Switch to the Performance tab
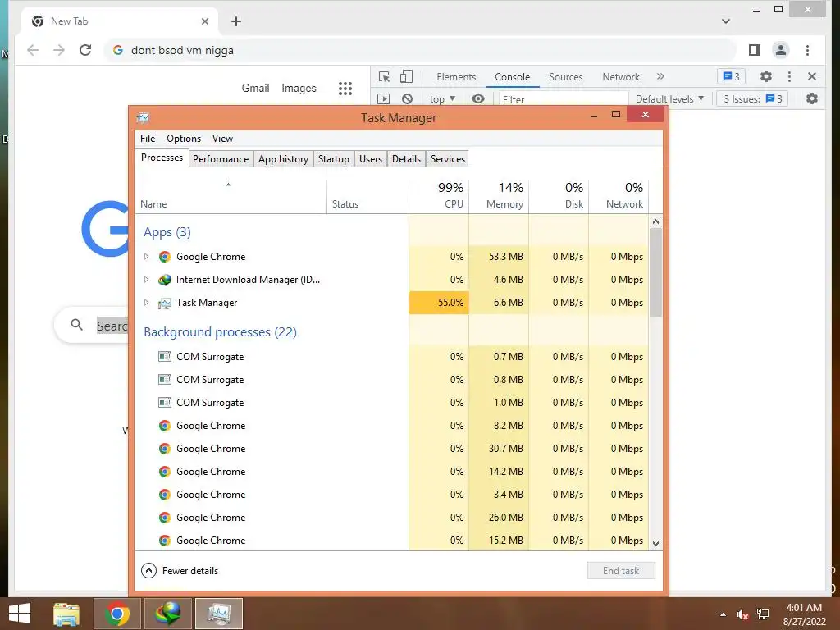The width and height of the screenshot is (840, 630). click(x=221, y=159)
